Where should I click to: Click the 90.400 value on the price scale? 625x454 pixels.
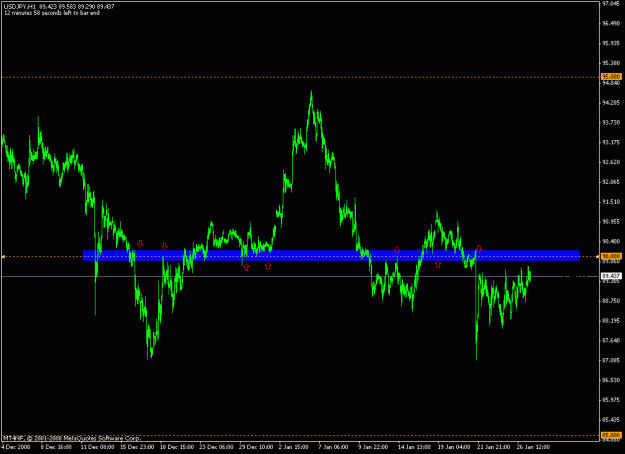point(611,242)
